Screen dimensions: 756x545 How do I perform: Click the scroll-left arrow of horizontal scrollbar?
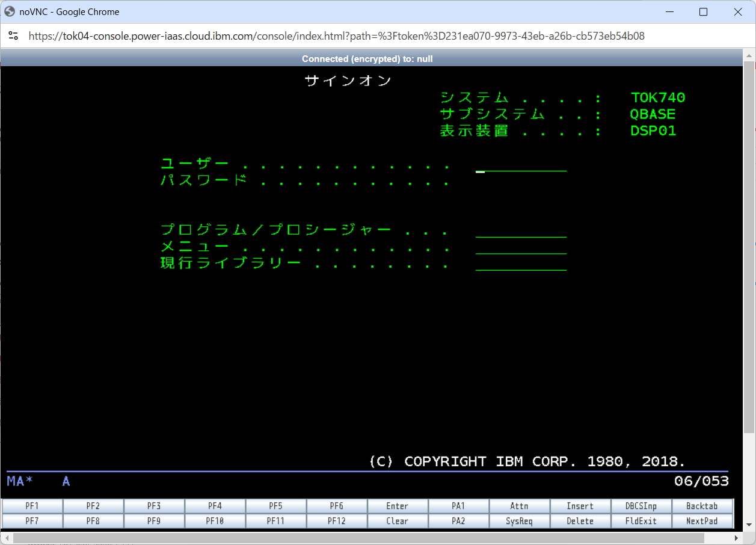[x=6, y=537]
